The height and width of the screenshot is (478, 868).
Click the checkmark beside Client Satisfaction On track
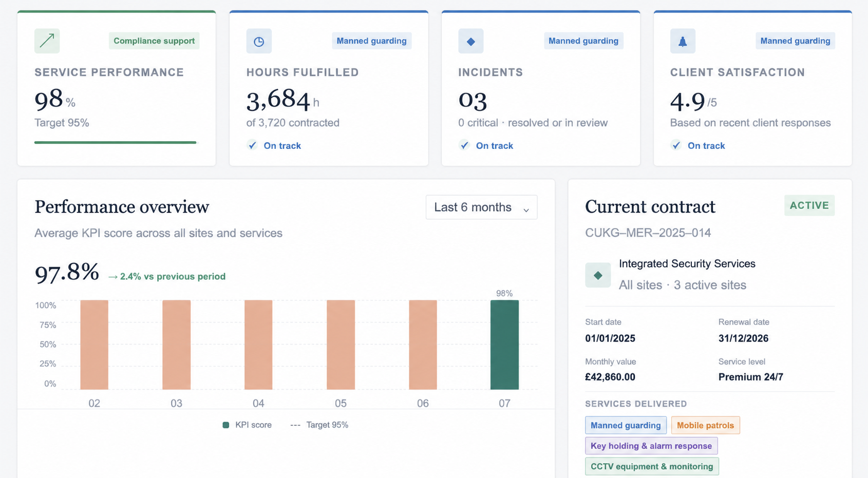click(x=676, y=145)
